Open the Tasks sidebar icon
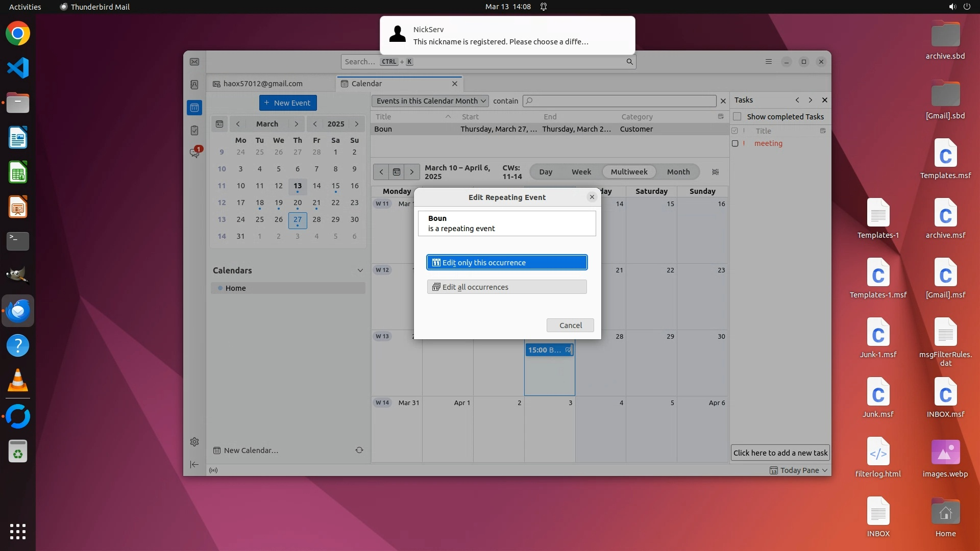 pyautogui.click(x=194, y=131)
